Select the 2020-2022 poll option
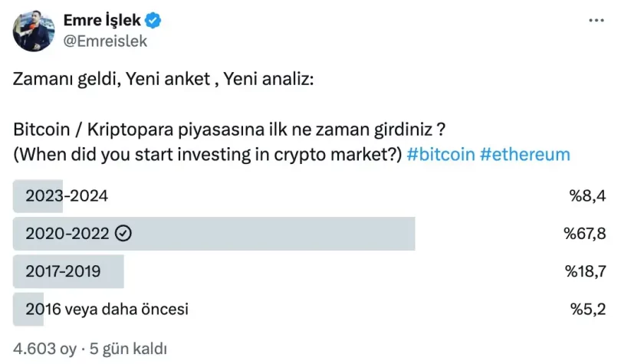621x364 pixels. pos(69,234)
